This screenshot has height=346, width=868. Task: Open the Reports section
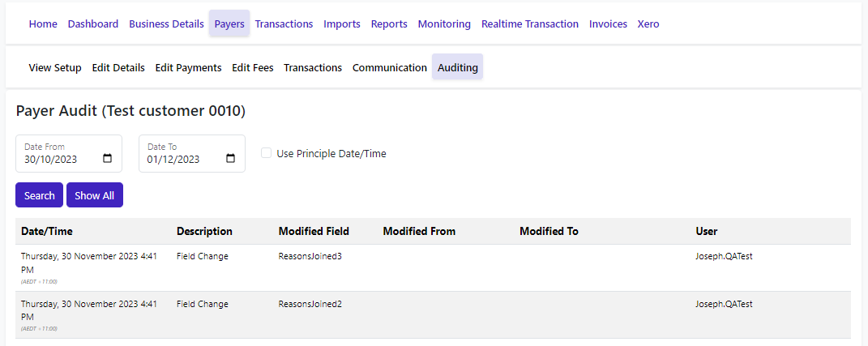[389, 24]
